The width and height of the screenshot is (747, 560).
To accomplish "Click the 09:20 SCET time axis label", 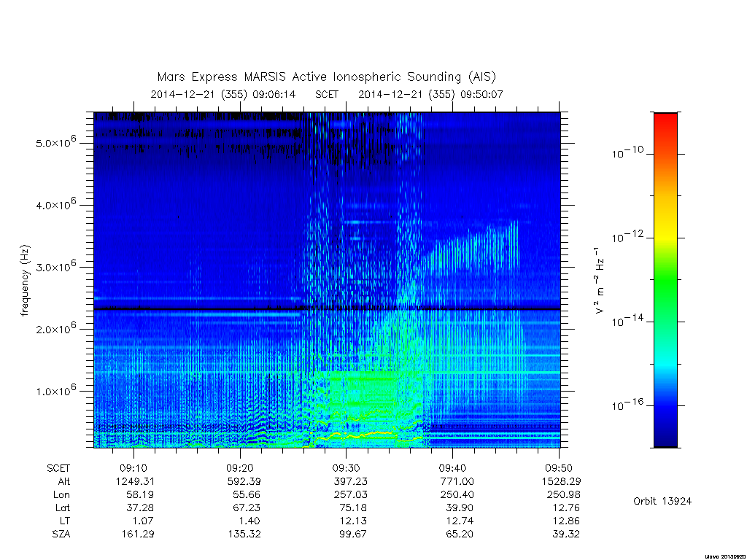I will 239,468.
